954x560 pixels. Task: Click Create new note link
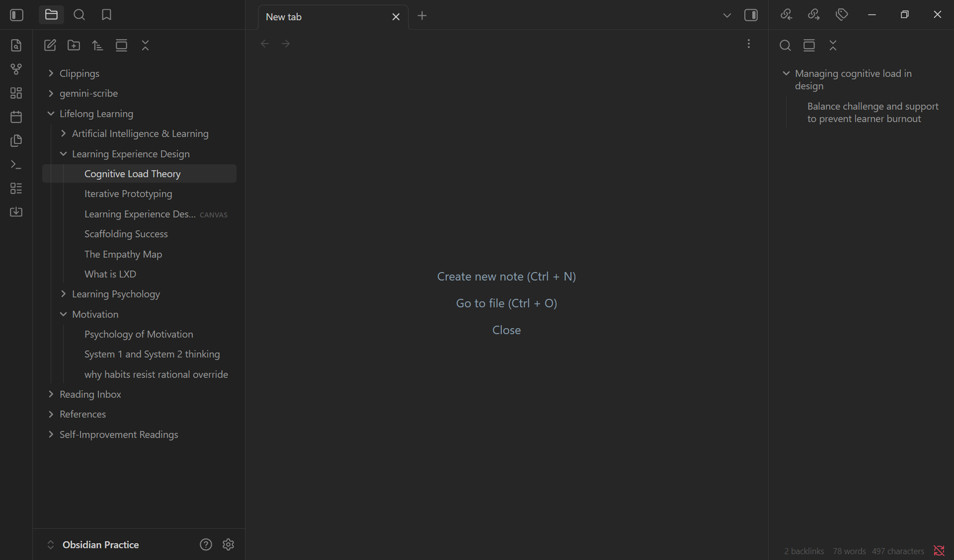(506, 276)
